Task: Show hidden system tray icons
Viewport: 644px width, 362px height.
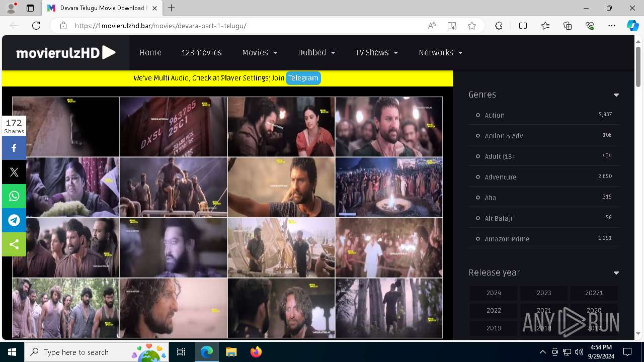Action: [542, 352]
